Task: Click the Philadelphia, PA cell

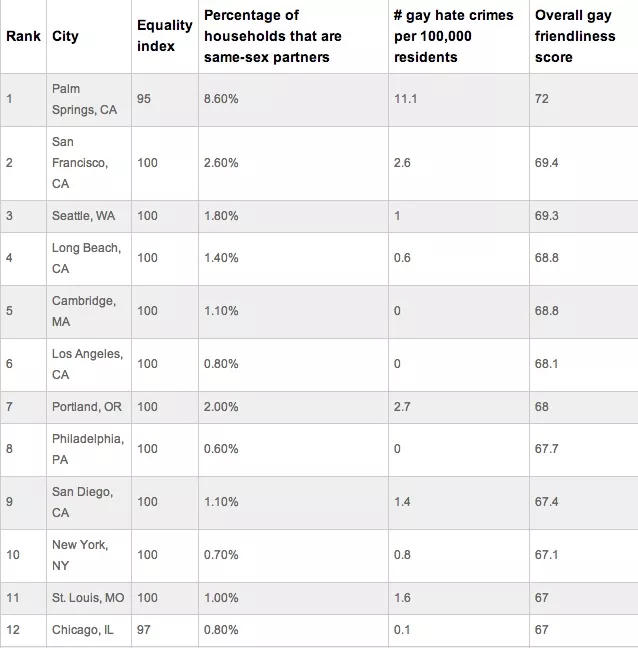Action: point(89,450)
